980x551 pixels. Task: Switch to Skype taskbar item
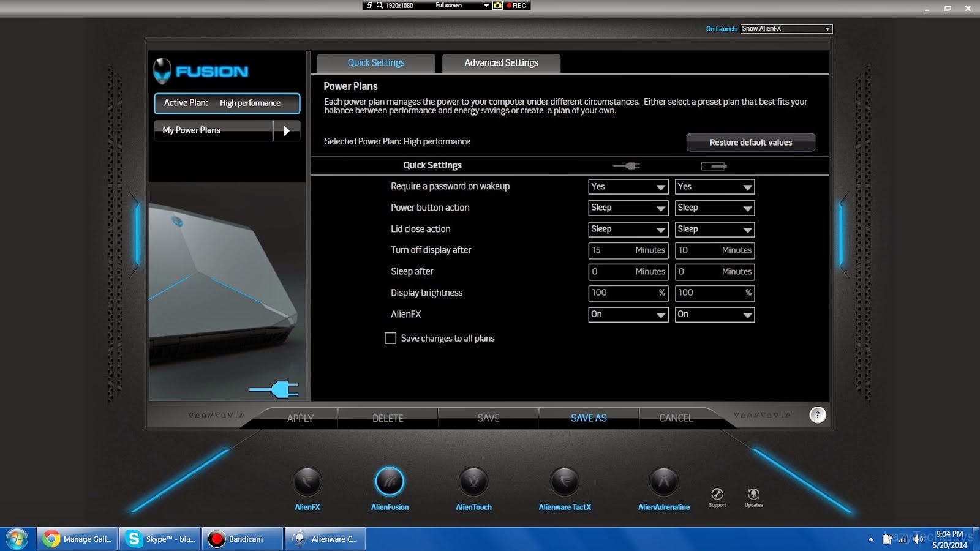click(x=160, y=539)
